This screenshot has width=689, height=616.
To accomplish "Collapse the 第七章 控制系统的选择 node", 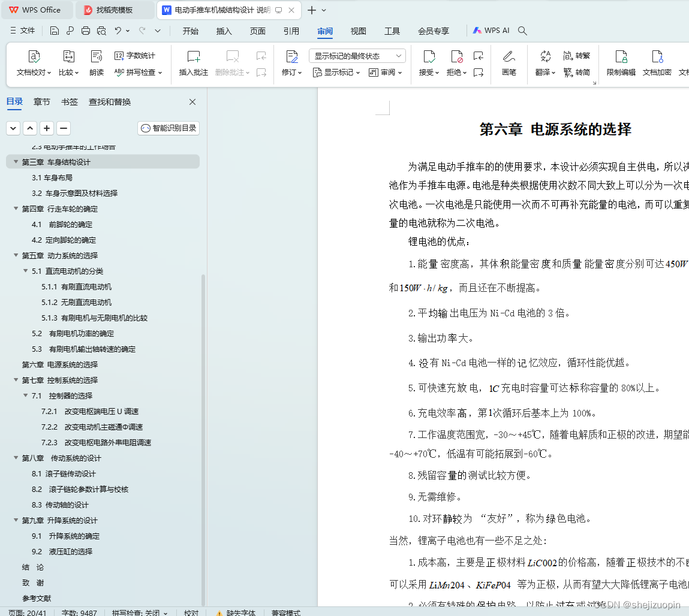I will point(16,380).
